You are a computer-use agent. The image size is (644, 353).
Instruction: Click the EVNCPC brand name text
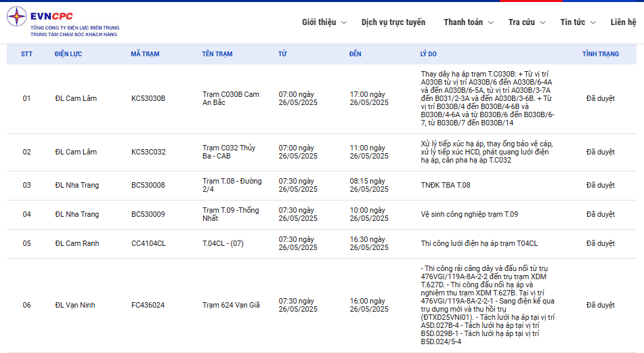[x=51, y=16]
